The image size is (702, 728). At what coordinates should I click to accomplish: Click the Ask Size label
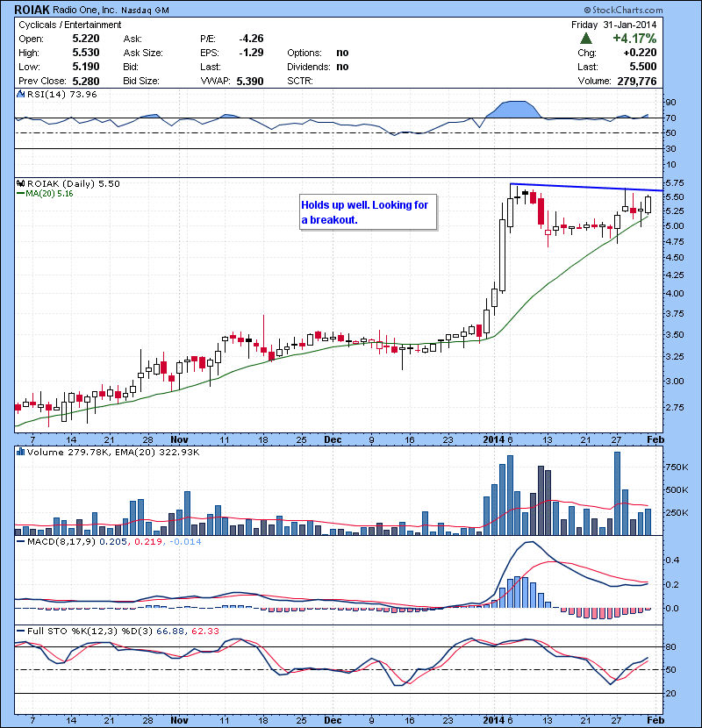(143, 53)
